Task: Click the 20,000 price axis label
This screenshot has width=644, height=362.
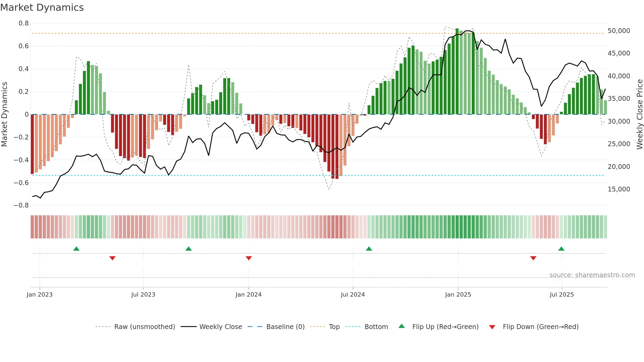Action: click(619, 167)
